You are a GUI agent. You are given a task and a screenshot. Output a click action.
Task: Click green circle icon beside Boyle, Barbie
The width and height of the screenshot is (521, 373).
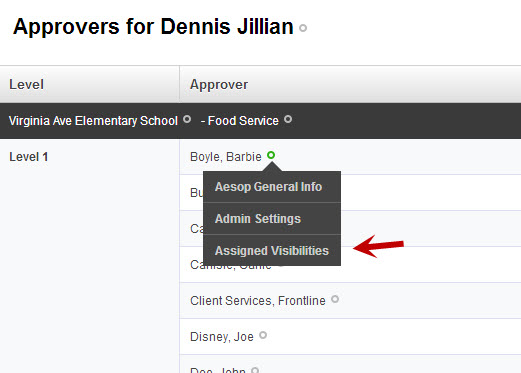tap(271, 155)
